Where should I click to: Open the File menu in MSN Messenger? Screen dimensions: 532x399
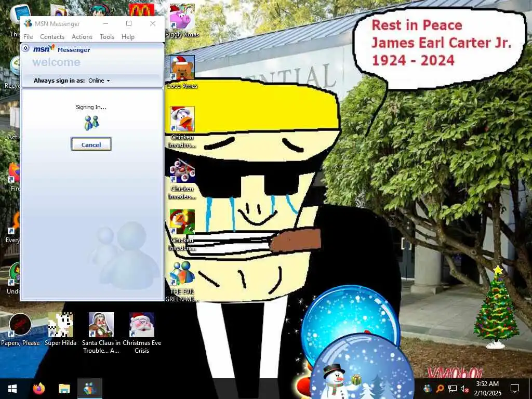28,37
